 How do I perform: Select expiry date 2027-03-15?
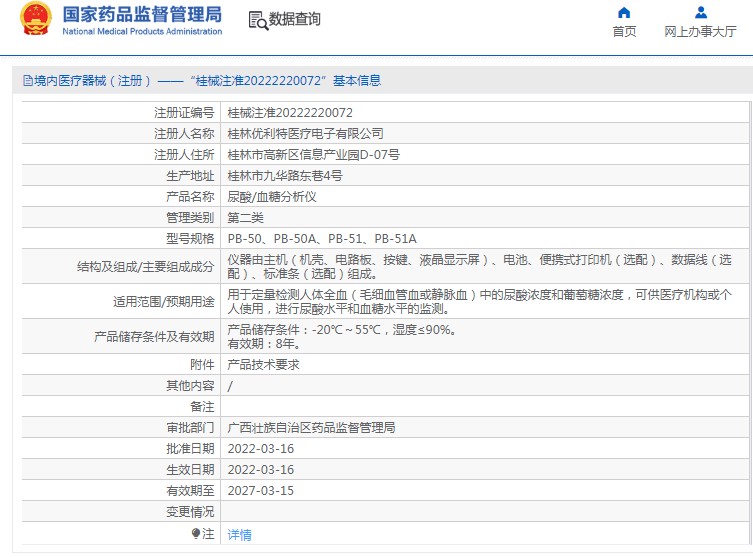click(x=261, y=491)
